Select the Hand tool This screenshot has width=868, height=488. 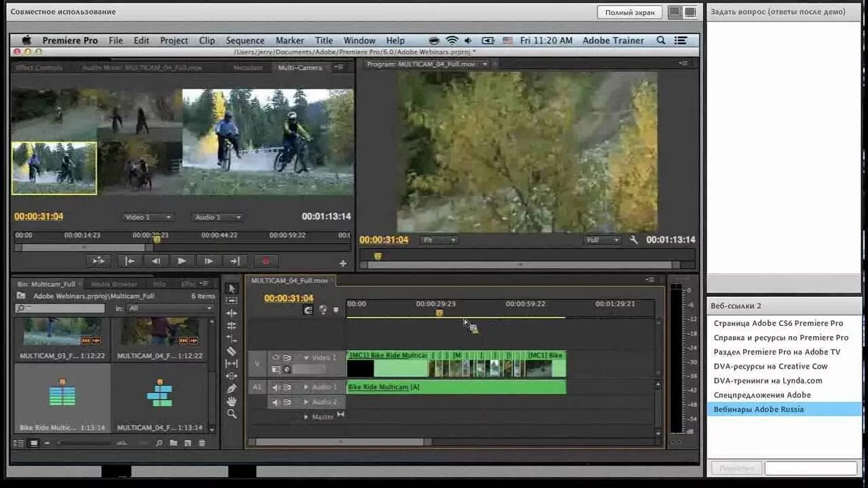click(x=232, y=401)
